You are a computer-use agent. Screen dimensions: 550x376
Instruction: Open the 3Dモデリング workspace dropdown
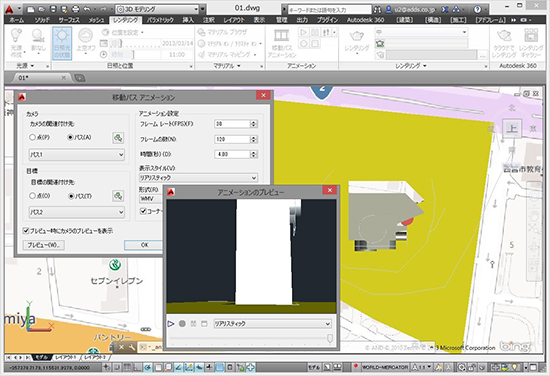[158, 9]
